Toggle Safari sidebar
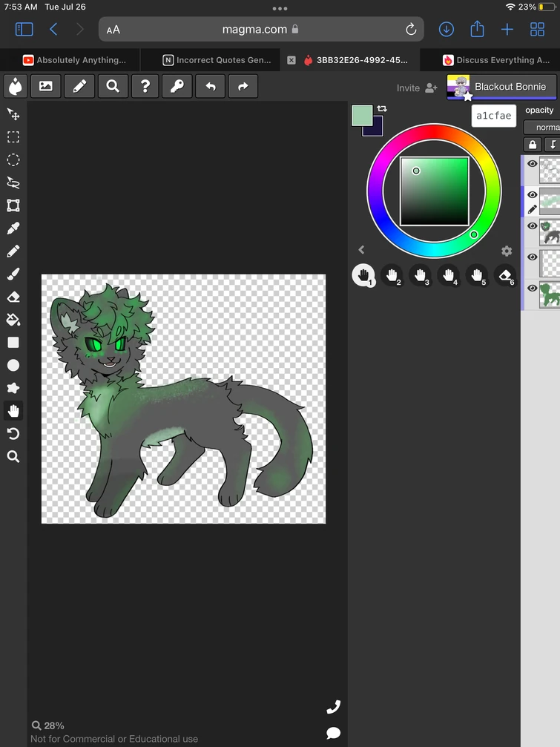 pyautogui.click(x=24, y=30)
